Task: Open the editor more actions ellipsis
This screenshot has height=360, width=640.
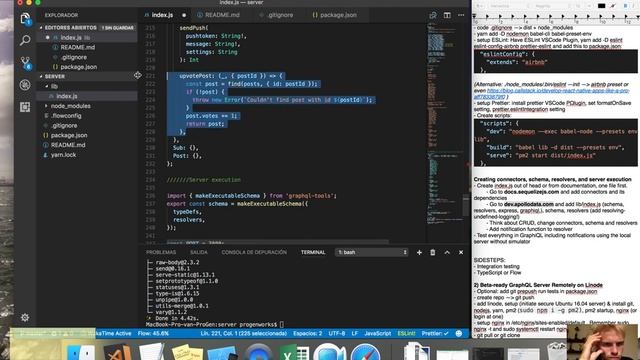Action: [461, 15]
